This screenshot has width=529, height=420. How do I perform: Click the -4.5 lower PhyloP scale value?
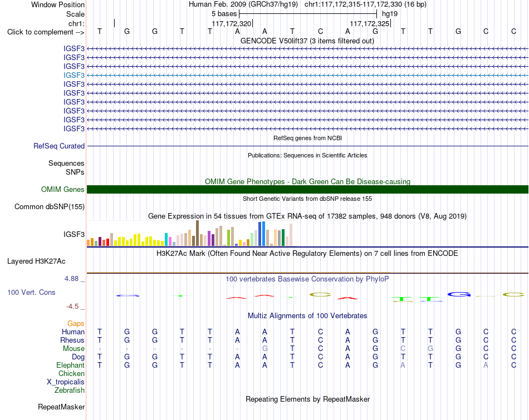72,307
